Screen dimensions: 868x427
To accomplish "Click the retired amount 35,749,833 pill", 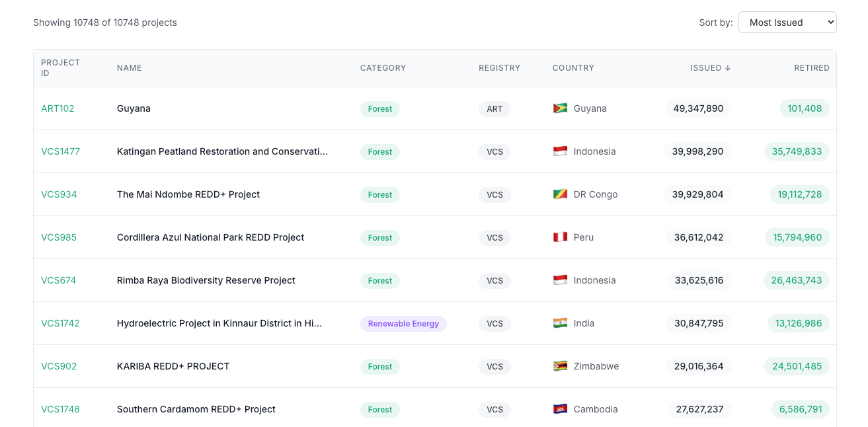I will [x=797, y=151].
